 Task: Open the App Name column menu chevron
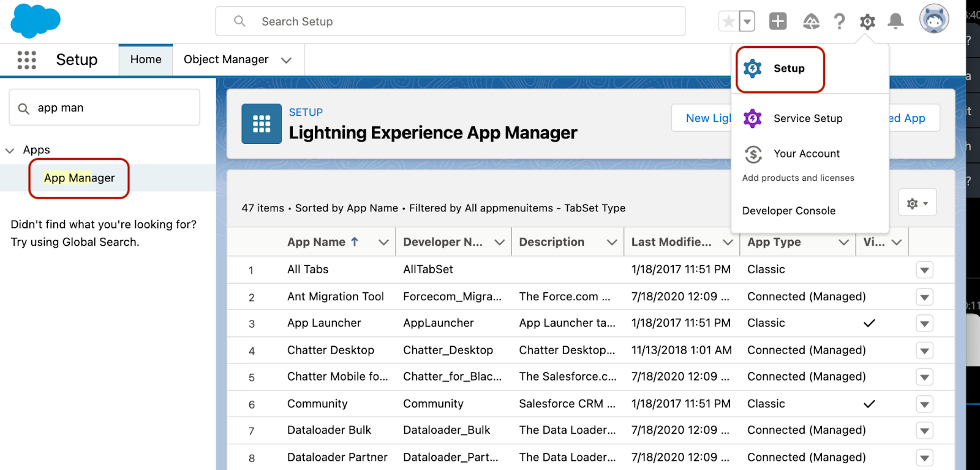coord(383,242)
